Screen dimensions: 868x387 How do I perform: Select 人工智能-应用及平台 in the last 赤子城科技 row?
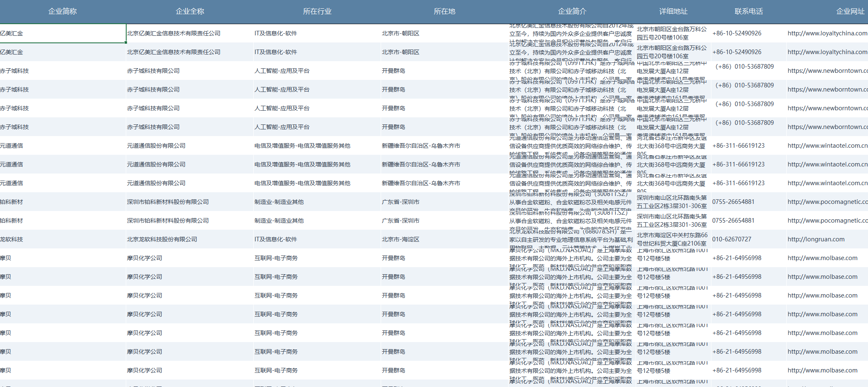(317, 127)
